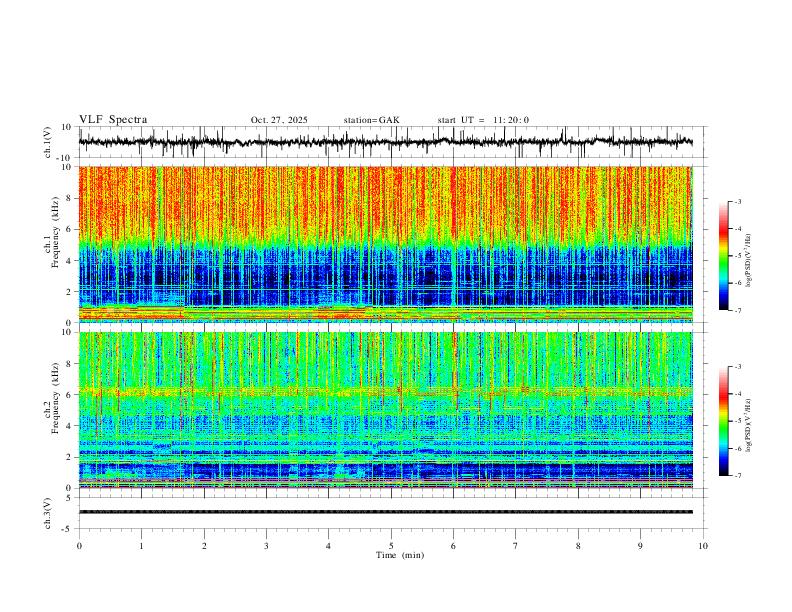Click time axis tick label "4"

pyautogui.click(x=328, y=546)
